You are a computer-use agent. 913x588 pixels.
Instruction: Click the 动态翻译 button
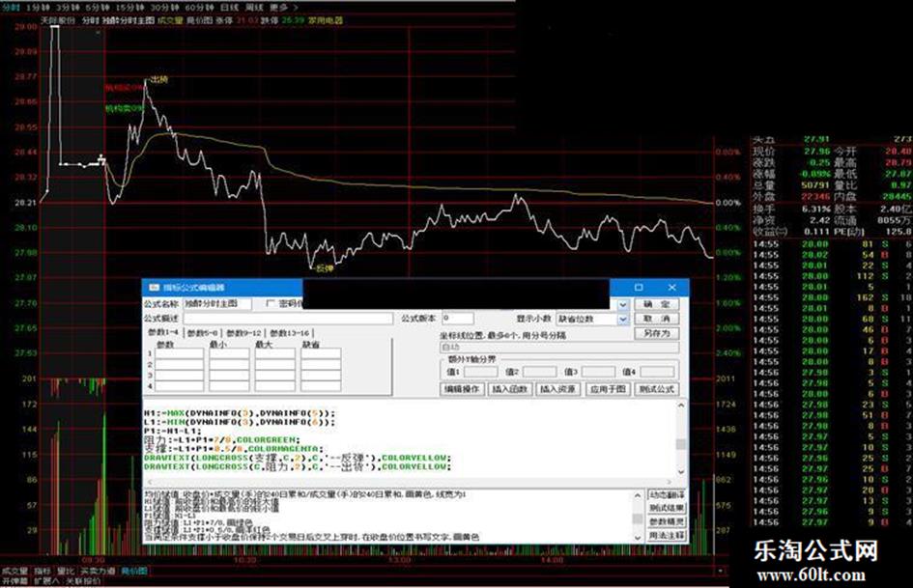[667, 494]
